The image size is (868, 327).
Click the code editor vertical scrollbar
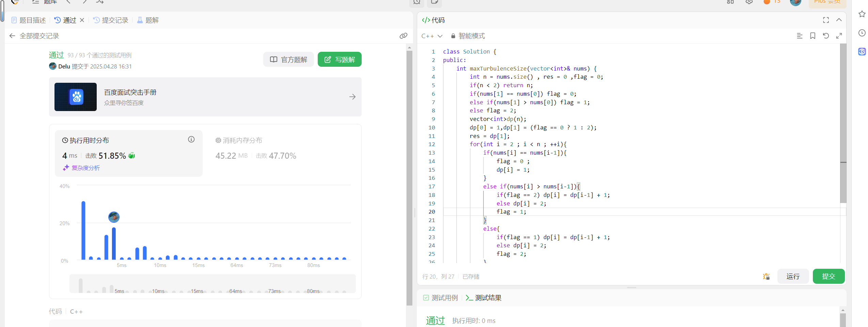point(843,123)
